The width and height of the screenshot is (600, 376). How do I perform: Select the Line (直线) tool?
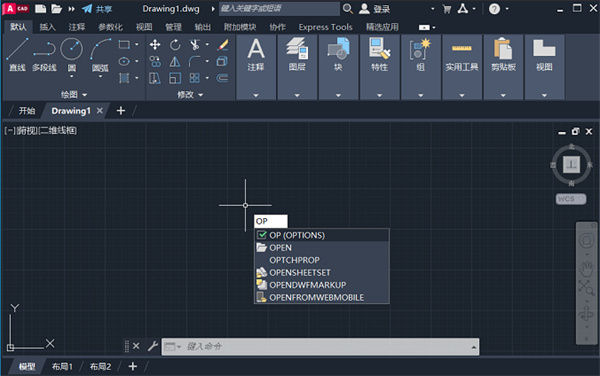(x=17, y=54)
